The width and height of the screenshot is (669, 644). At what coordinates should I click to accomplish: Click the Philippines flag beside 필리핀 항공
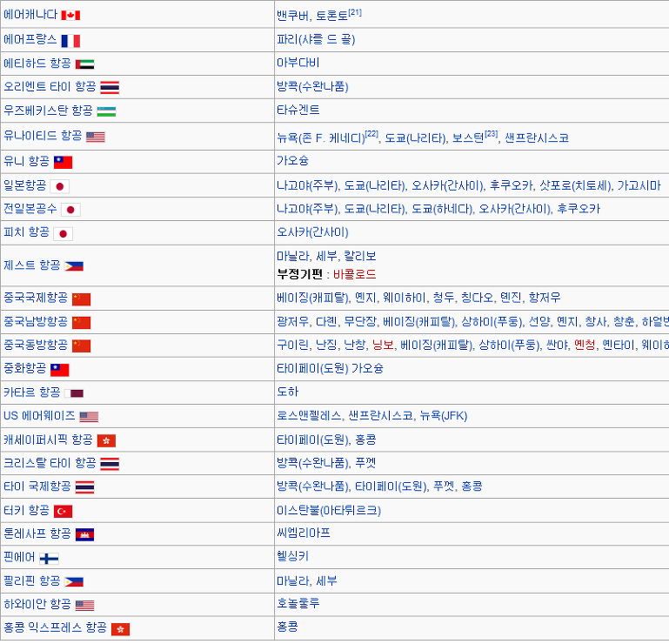click(x=74, y=581)
